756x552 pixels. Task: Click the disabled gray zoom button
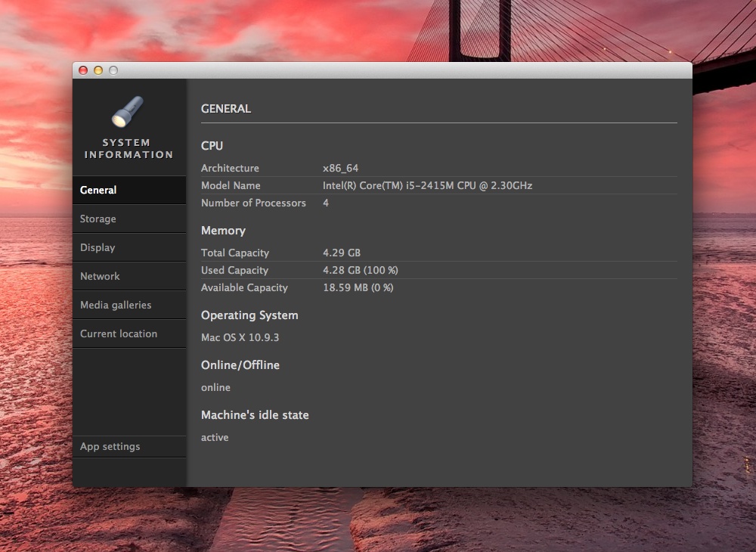113,70
